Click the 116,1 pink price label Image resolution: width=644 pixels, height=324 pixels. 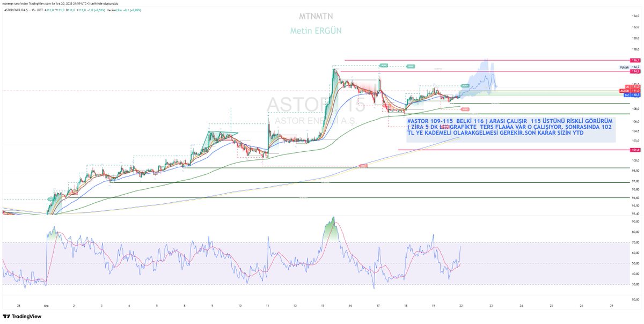[x=635, y=61]
